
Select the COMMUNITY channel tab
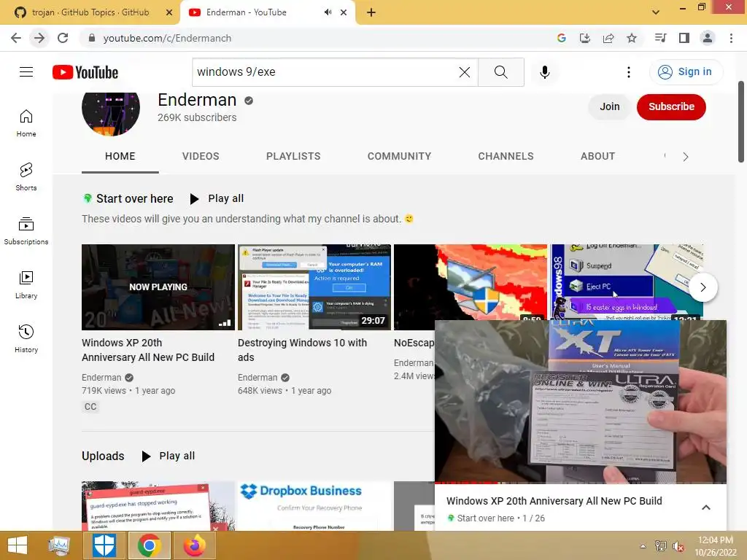pyautogui.click(x=399, y=156)
